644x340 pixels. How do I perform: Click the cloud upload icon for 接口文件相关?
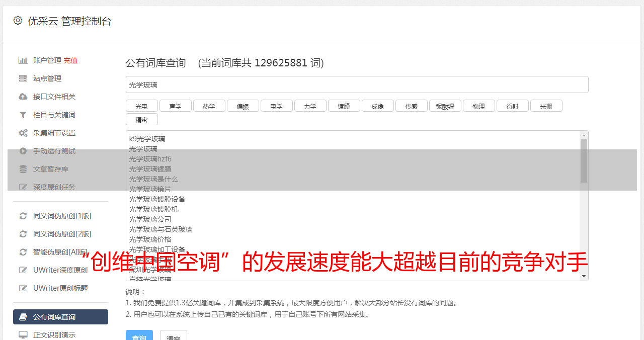pos(23,97)
